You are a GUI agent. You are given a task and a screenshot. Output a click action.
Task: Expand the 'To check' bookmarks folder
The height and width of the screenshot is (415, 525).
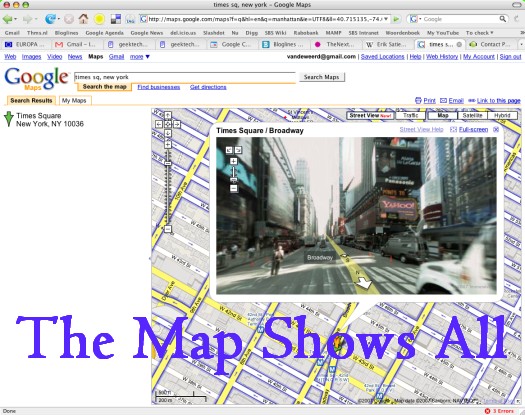[479, 33]
